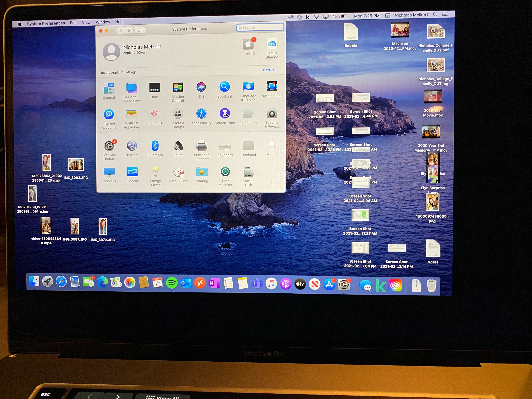Open the Touch ID pane

click(x=155, y=114)
